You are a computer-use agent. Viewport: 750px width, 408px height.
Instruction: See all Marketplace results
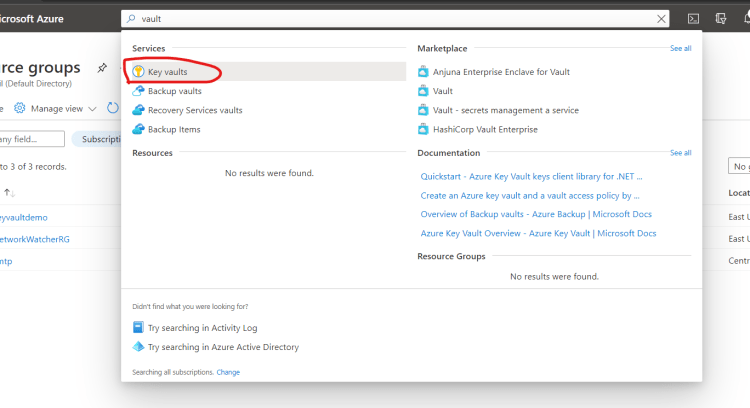tap(680, 48)
